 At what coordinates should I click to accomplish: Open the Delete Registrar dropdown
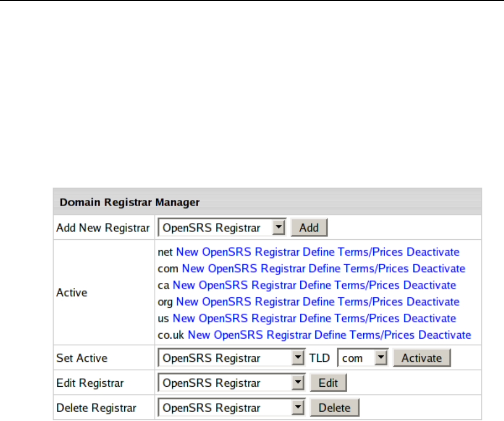tap(231, 408)
